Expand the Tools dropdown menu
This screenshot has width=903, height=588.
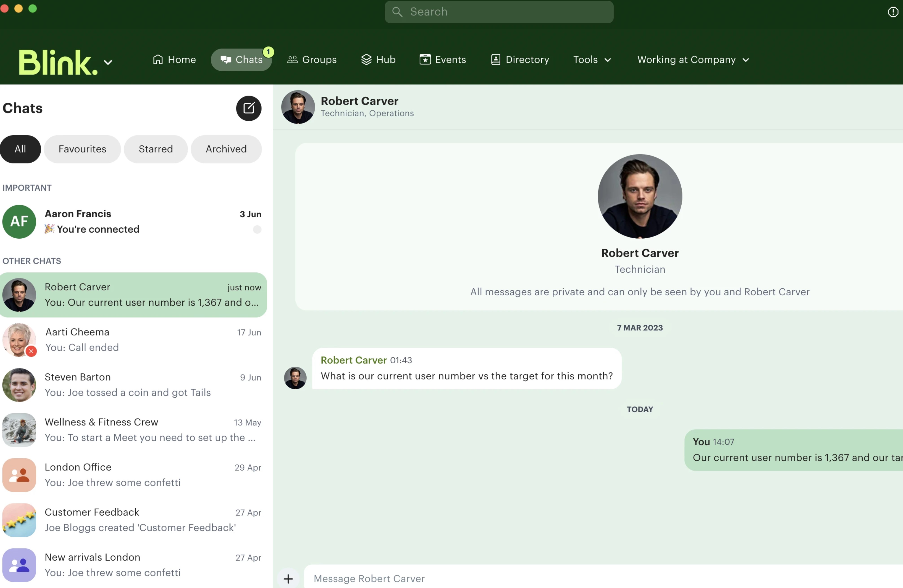(592, 60)
